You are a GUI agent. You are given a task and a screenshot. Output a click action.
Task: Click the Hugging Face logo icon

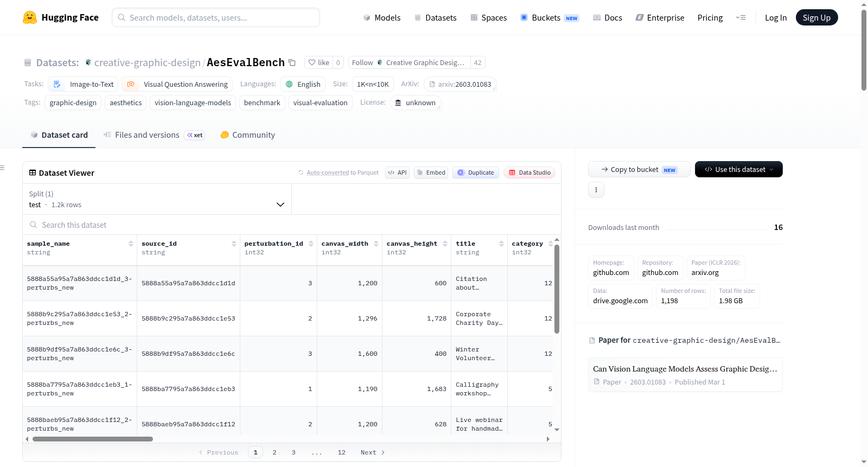(x=30, y=17)
